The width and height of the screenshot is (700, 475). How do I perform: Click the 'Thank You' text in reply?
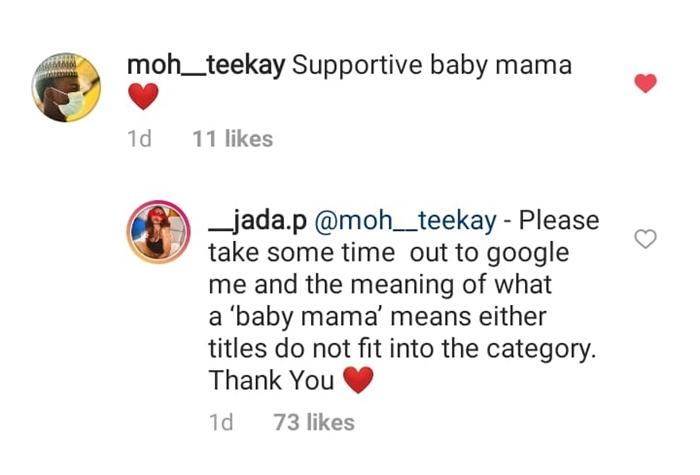[270, 380]
